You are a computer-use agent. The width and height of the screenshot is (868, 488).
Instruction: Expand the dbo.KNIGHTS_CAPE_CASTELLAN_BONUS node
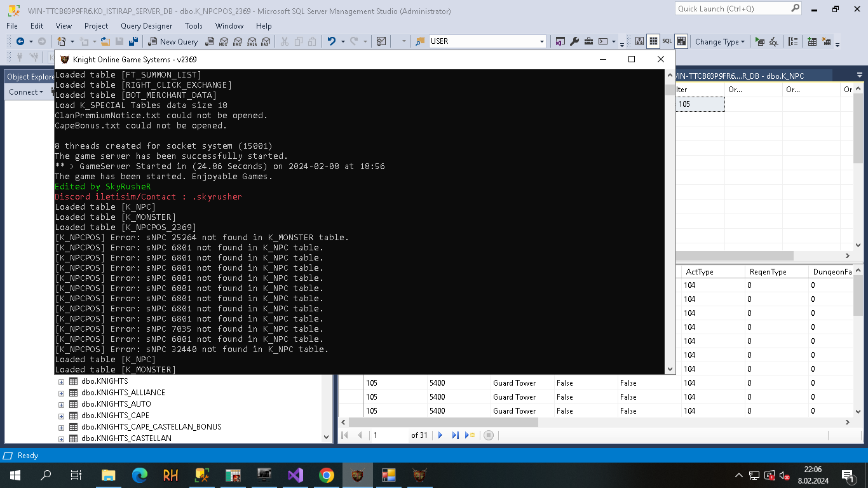(61, 428)
